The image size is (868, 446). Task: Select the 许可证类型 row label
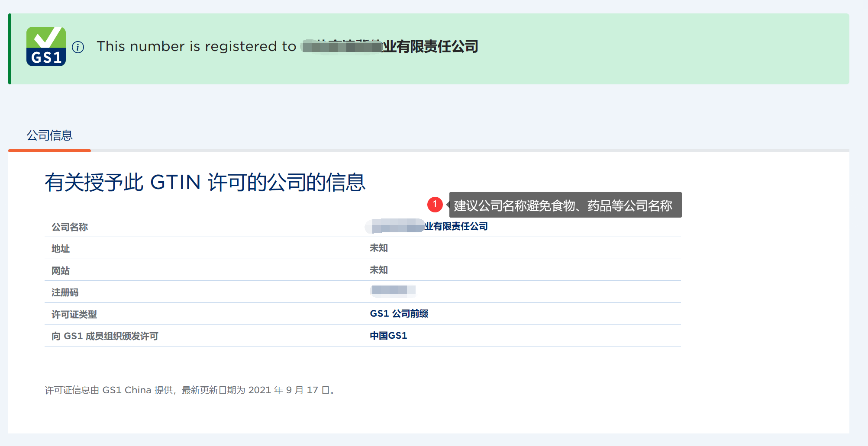coord(74,314)
